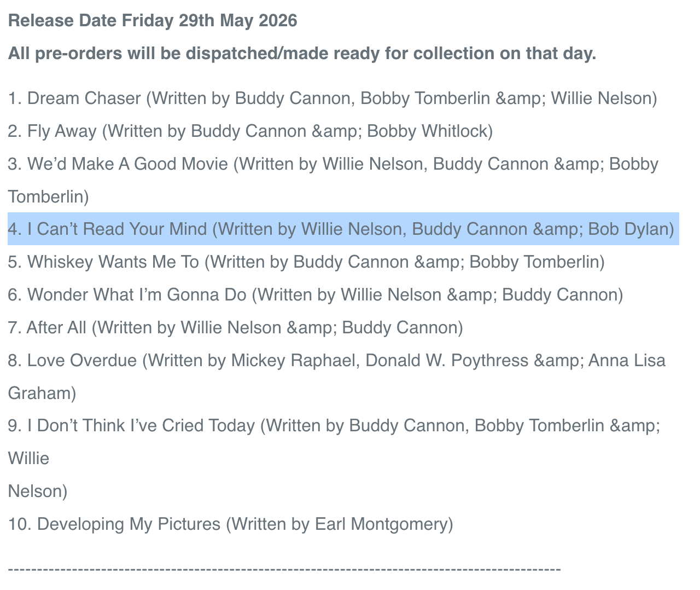
Task: Click the I Don't Think I've Cried Today title
Action: [x=141, y=426]
